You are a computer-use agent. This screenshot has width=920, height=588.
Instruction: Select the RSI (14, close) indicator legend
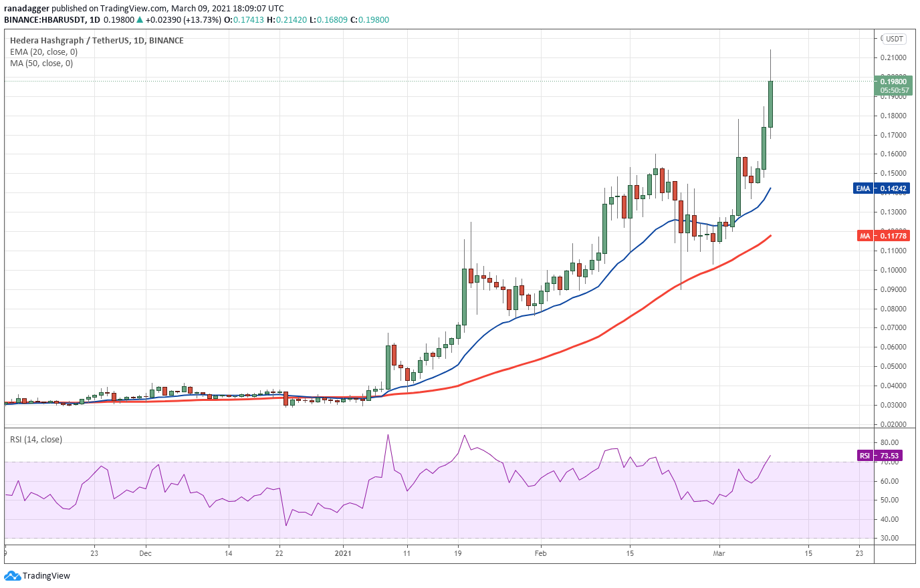coord(36,440)
